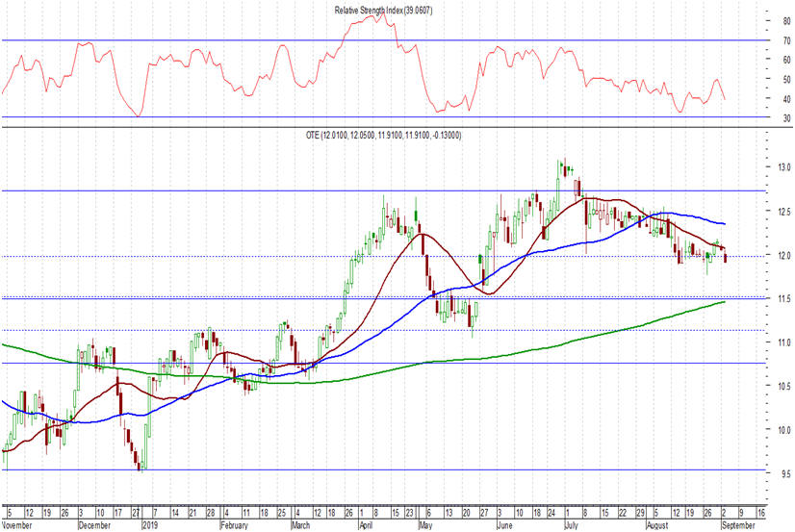The width and height of the screenshot is (795, 532).
Task: Select the 24 date label in June
Action: tap(552, 513)
